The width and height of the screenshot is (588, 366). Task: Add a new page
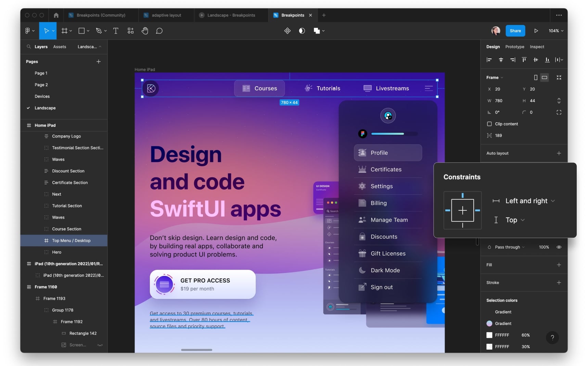click(x=99, y=62)
